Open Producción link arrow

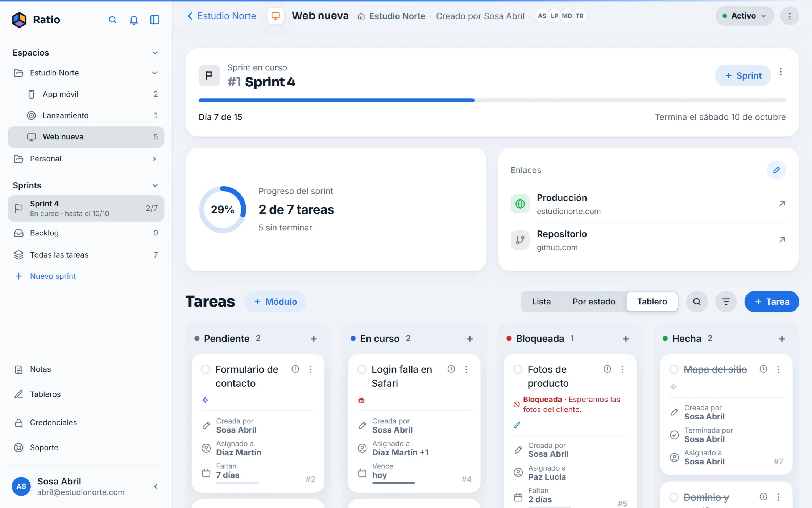782,204
